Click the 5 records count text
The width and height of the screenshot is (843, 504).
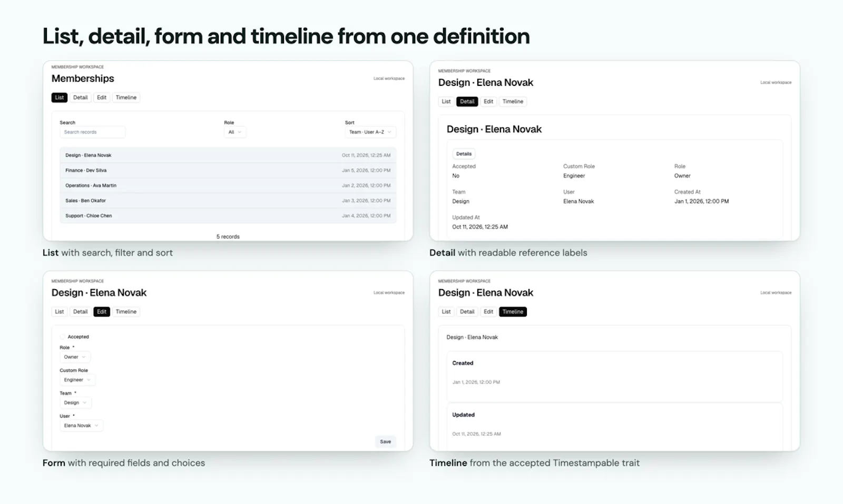coord(228,237)
